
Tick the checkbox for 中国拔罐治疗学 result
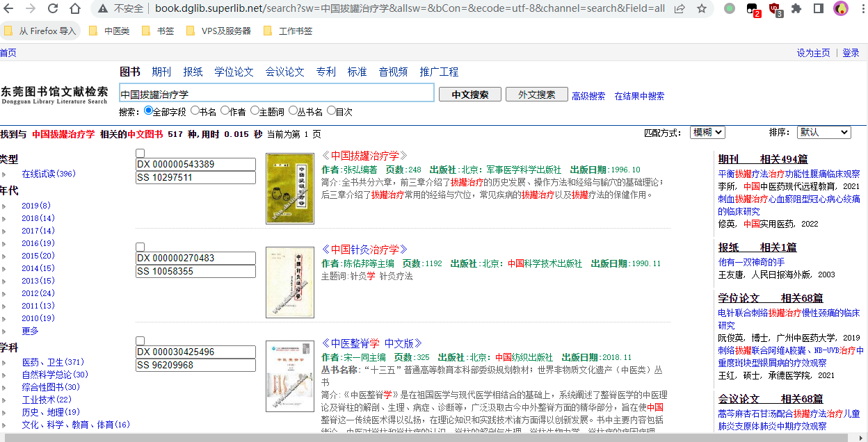coord(140,154)
